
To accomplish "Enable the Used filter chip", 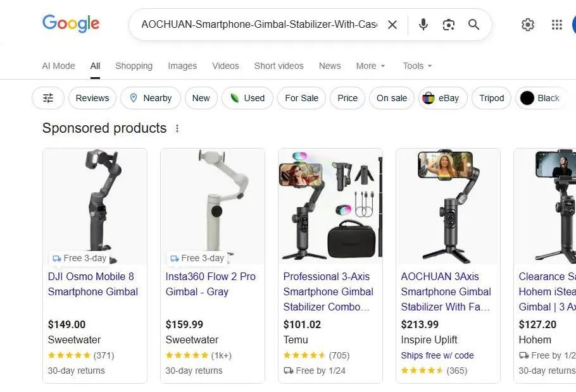I will tap(247, 98).
